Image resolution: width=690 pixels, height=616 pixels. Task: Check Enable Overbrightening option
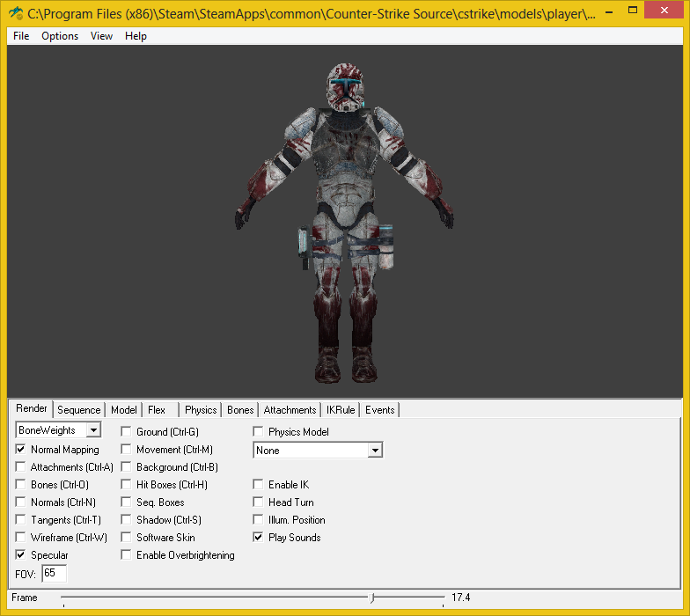(x=126, y=554)
